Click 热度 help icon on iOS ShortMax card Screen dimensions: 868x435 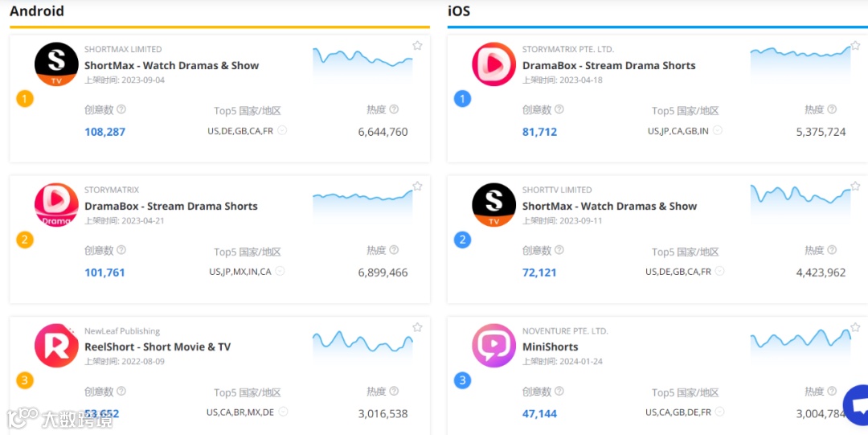pos(832,250)
